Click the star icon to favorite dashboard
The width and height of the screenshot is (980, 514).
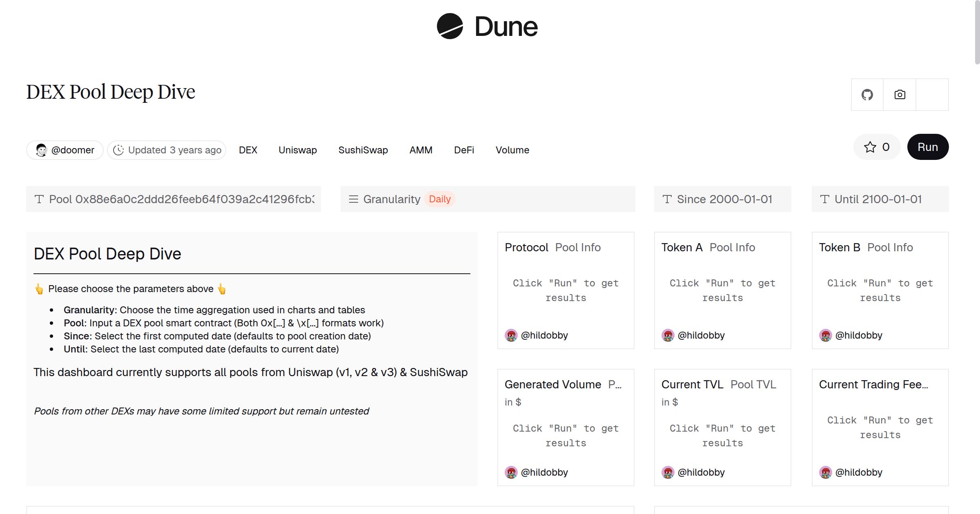pos(871,147)
